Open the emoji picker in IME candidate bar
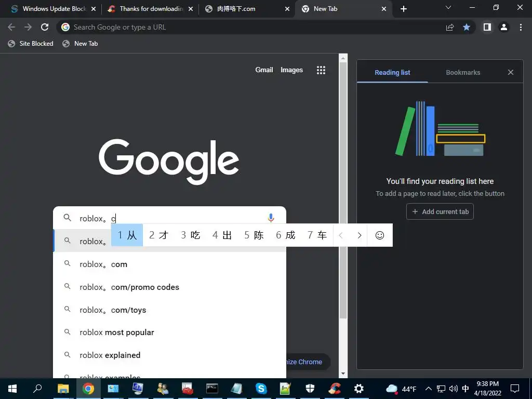The image size is (532, 399). click(380, 235)
